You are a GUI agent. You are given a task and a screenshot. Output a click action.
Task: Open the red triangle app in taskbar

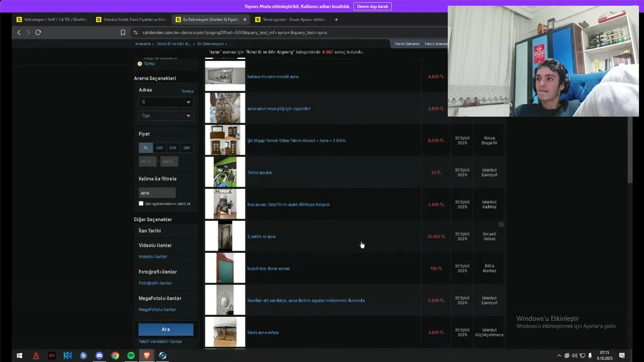click(36, 355)
